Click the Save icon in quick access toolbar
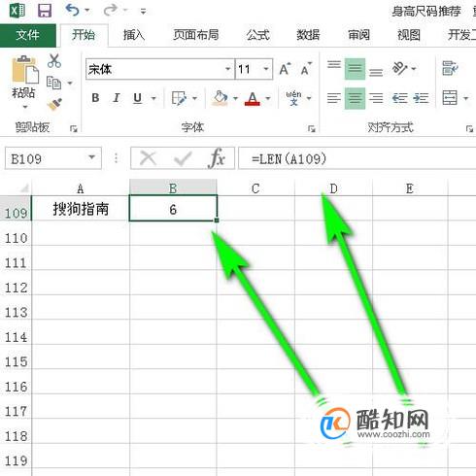The height and width of the screenshot is (476, 476). pos(45,11)
